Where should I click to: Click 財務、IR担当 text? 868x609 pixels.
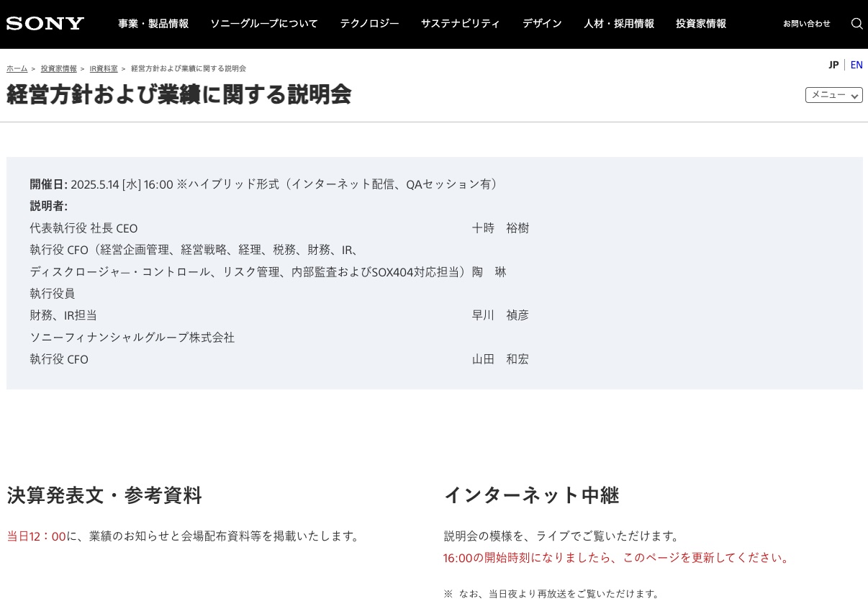63,315
